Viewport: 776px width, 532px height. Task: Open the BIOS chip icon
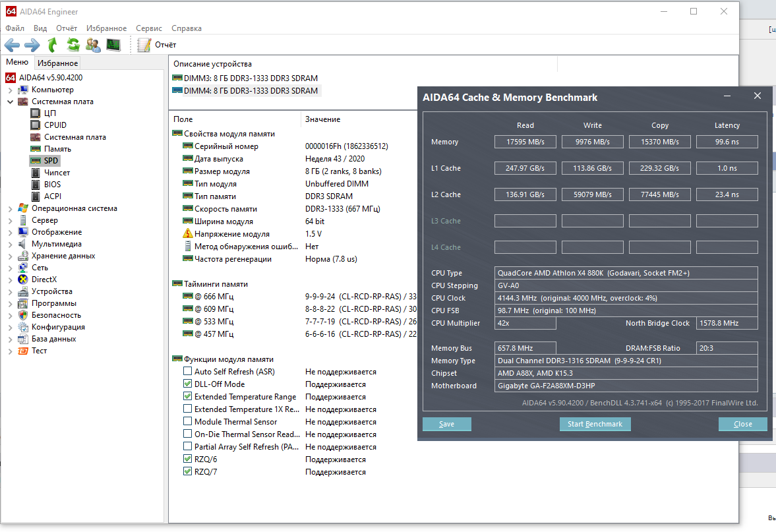36,185
